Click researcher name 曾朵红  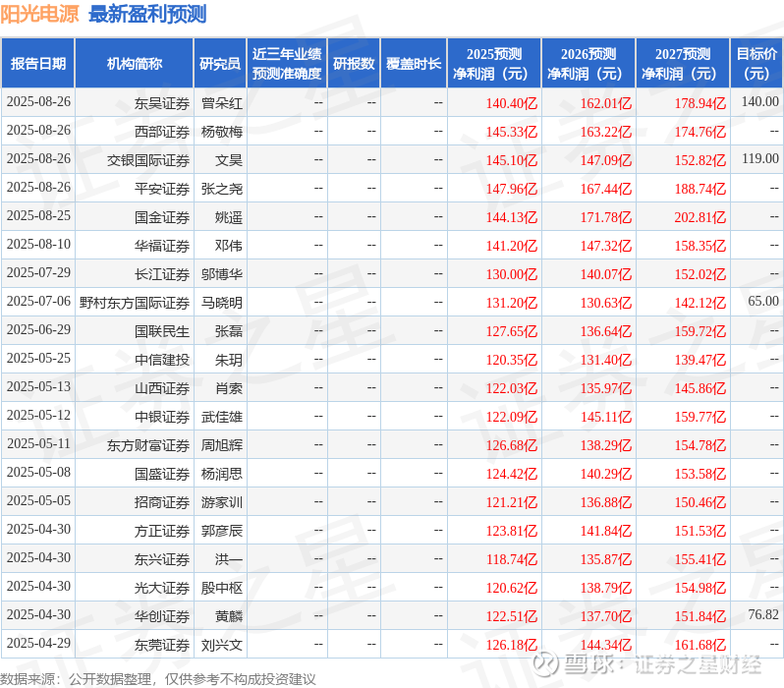click(x=222, y=103)
